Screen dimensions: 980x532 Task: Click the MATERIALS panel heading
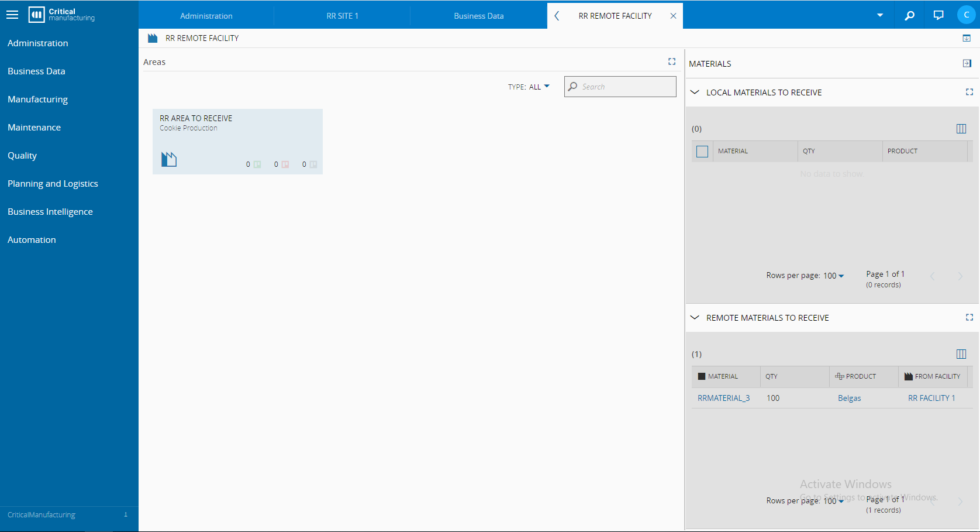(x=710, y=64)
